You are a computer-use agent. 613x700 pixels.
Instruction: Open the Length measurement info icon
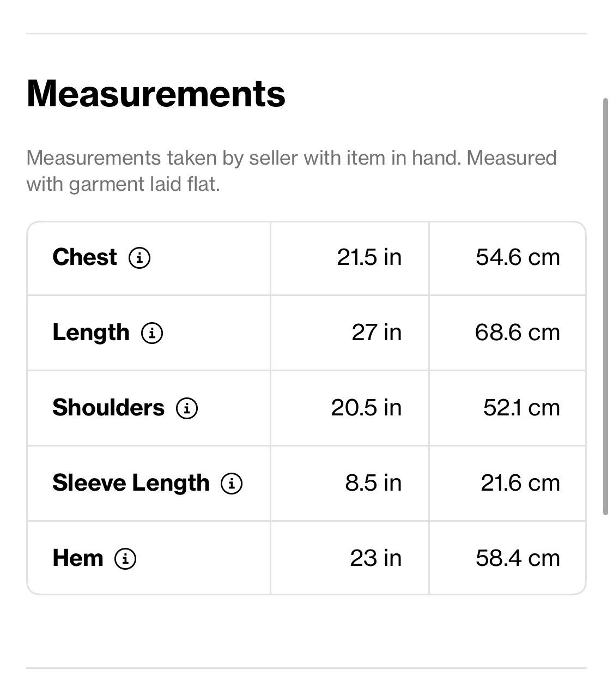(x=152, y=333)
